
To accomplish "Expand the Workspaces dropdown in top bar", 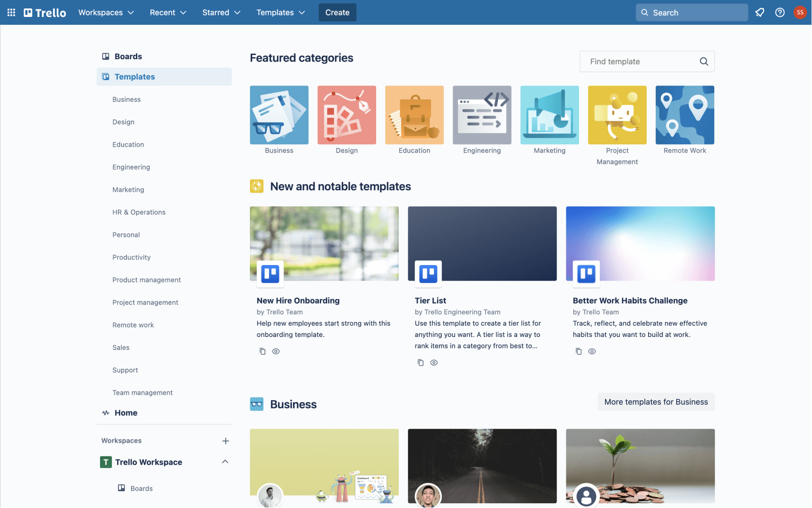I will point(106,13).
